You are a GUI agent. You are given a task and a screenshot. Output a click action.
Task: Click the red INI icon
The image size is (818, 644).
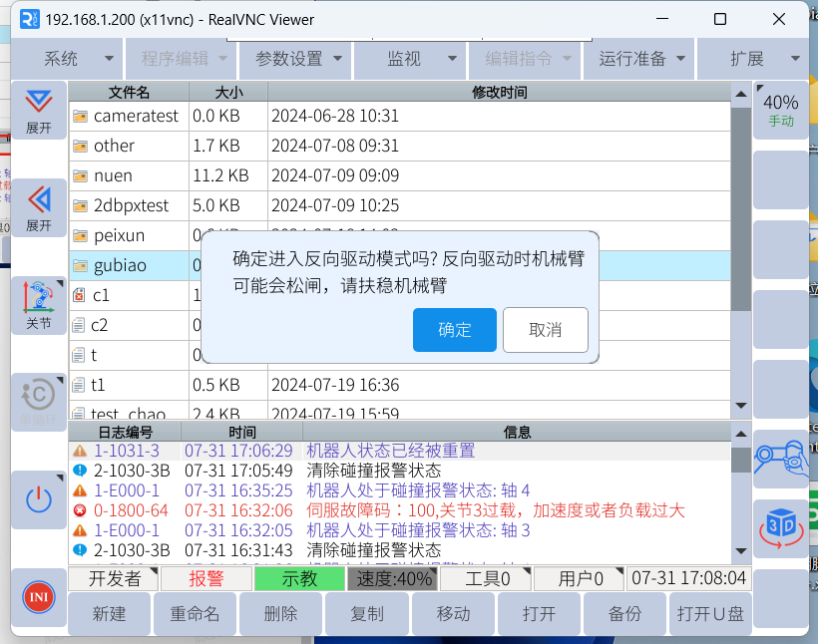39,597
